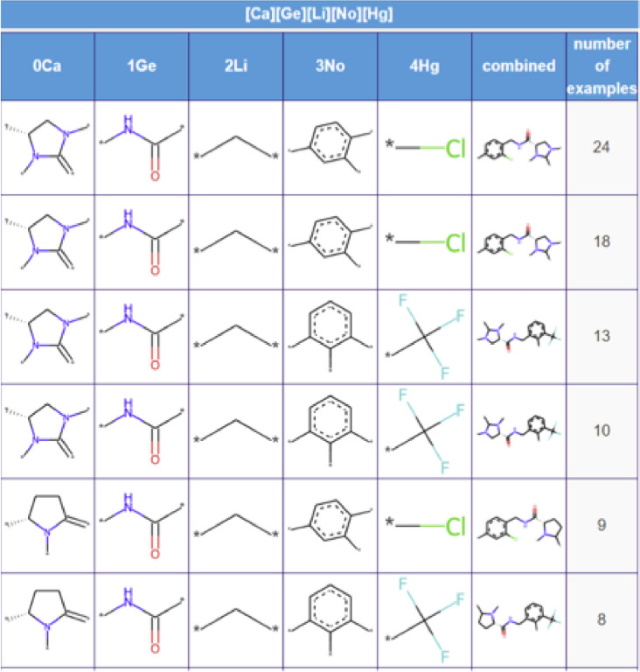The width and height of the screenshot is (640, 672).
Task: Select the 1Ge amide fragment in the 8-examples row
Action: click(x=142, y=619)
